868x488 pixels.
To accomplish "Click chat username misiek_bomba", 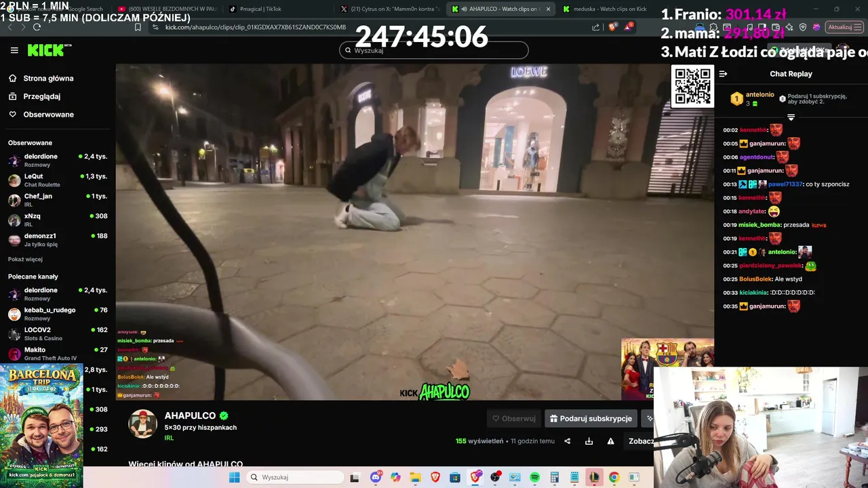I will point(759,225).
